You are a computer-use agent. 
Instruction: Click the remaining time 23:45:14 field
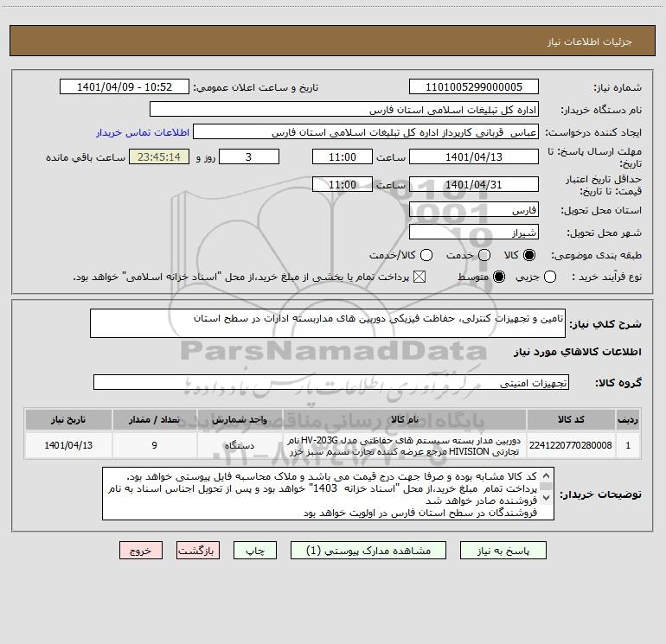click(x=159, y=156)
